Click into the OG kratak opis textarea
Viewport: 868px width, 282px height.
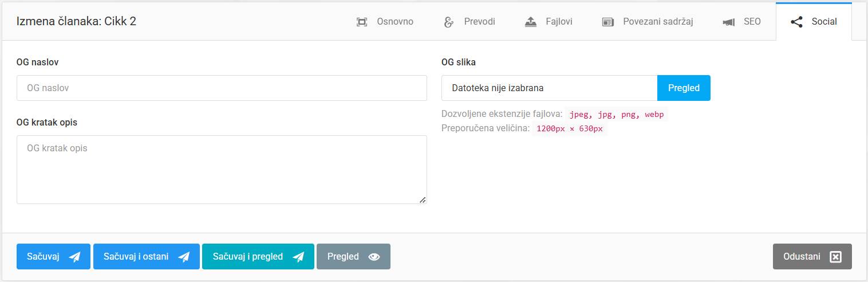coord(222,170)
